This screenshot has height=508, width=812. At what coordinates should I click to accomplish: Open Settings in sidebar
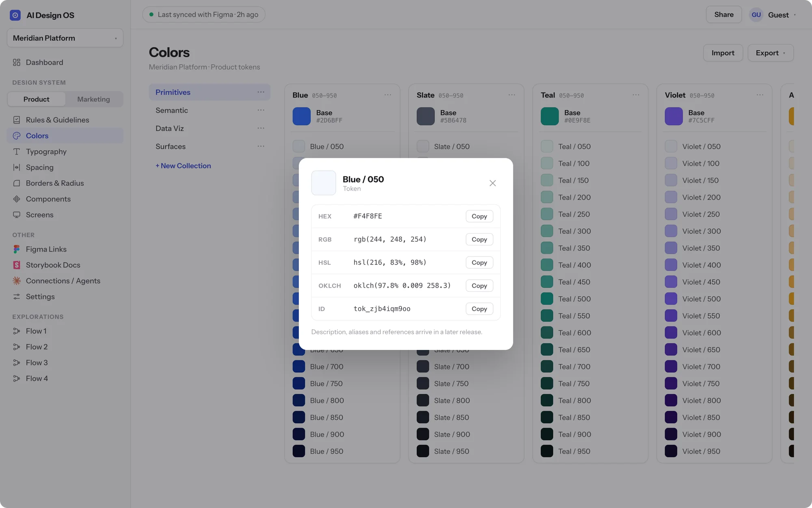coord(65,297)
